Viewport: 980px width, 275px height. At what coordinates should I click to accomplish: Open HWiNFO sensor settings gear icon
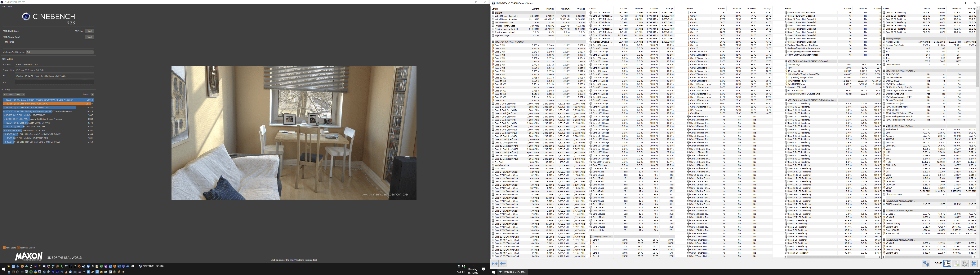click(x=965, y=264)
